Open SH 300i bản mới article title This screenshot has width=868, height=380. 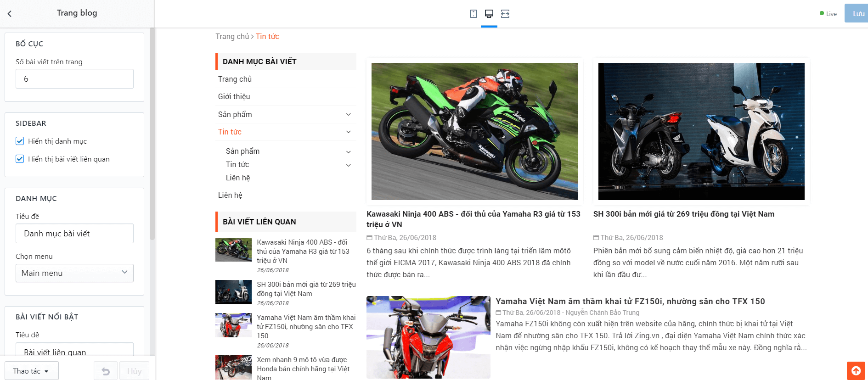684,214
